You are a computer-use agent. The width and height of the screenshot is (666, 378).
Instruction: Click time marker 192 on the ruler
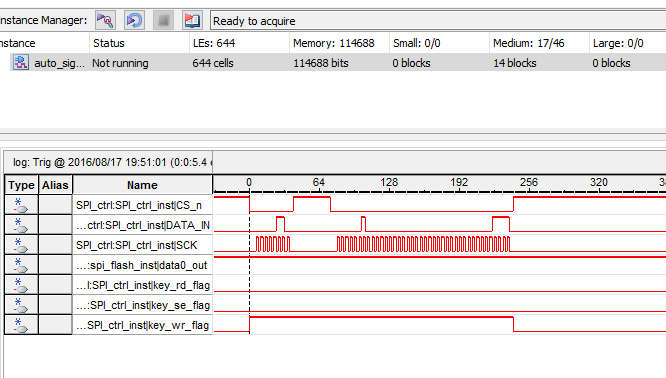tap(459, 182)
